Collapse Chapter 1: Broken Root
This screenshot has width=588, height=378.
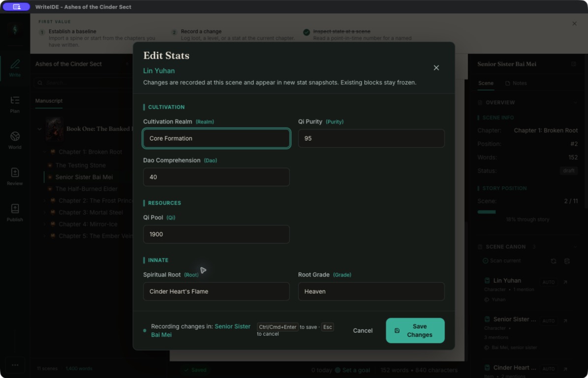(45, 152)
